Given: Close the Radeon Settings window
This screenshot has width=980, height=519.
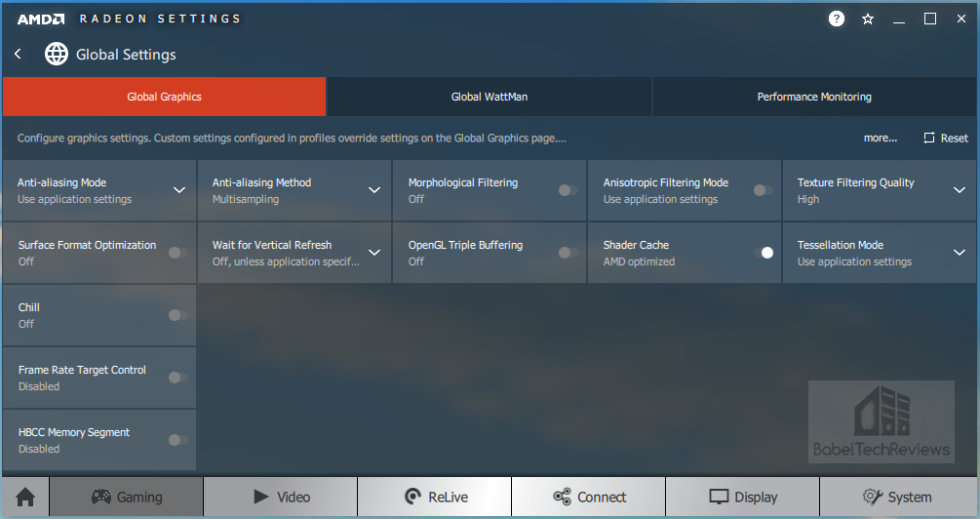Looking at the screenshot, I should [x=961, y=19].
